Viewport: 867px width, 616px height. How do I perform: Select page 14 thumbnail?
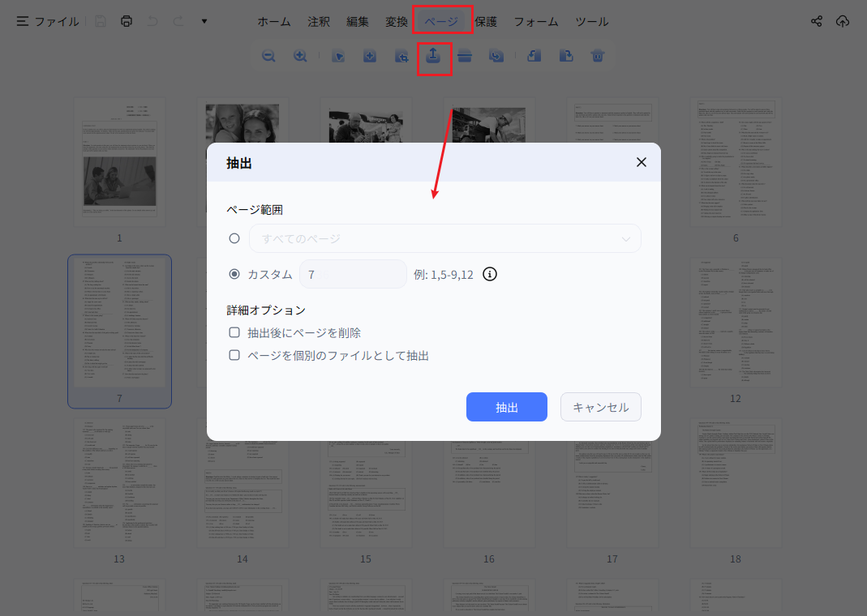(243, 494)
